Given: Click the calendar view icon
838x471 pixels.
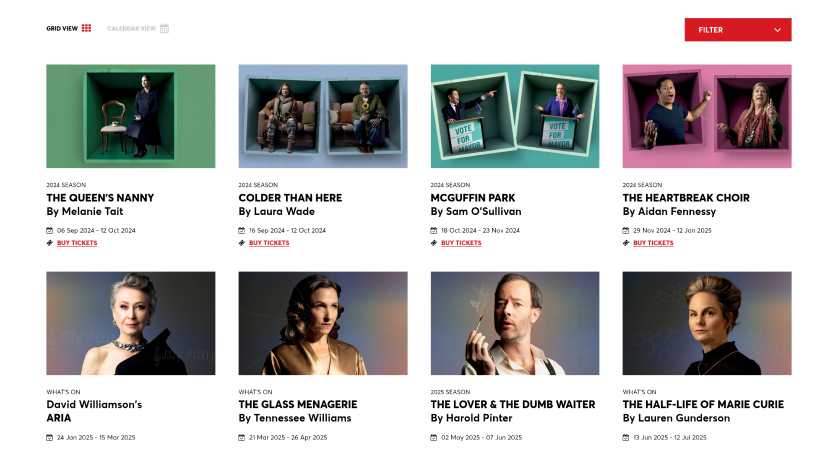Looking at the screenshot, I should (165, 28).
